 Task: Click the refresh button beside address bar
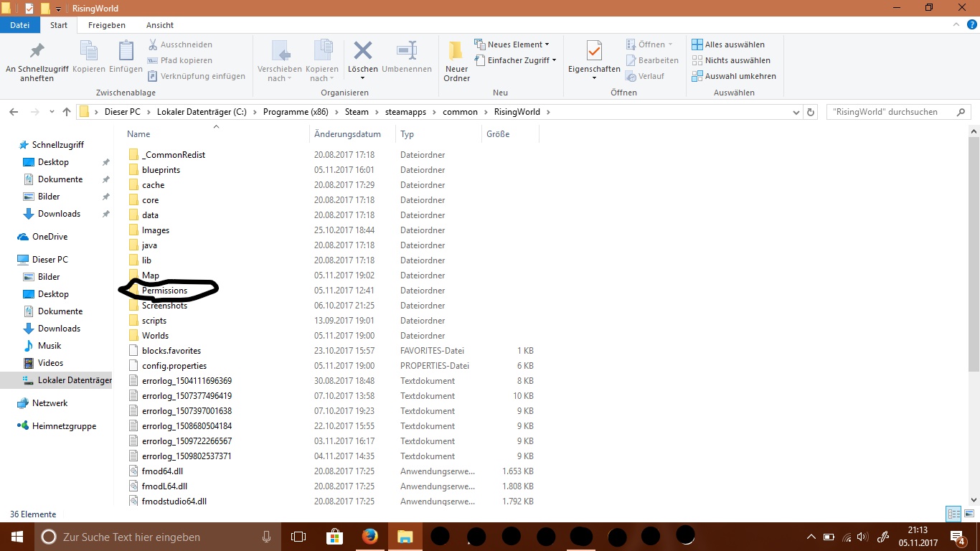click(x=811, y=112)
